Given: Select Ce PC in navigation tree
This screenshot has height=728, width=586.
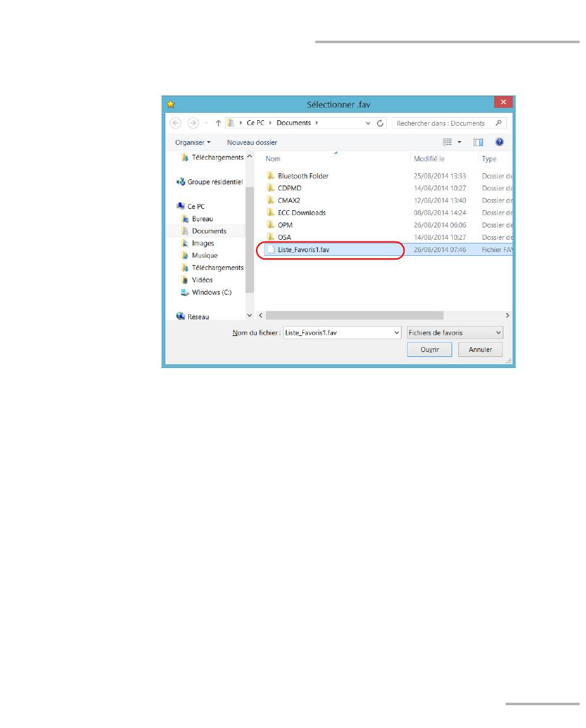Looking at the screenshot, I should [x=196, y=207].
